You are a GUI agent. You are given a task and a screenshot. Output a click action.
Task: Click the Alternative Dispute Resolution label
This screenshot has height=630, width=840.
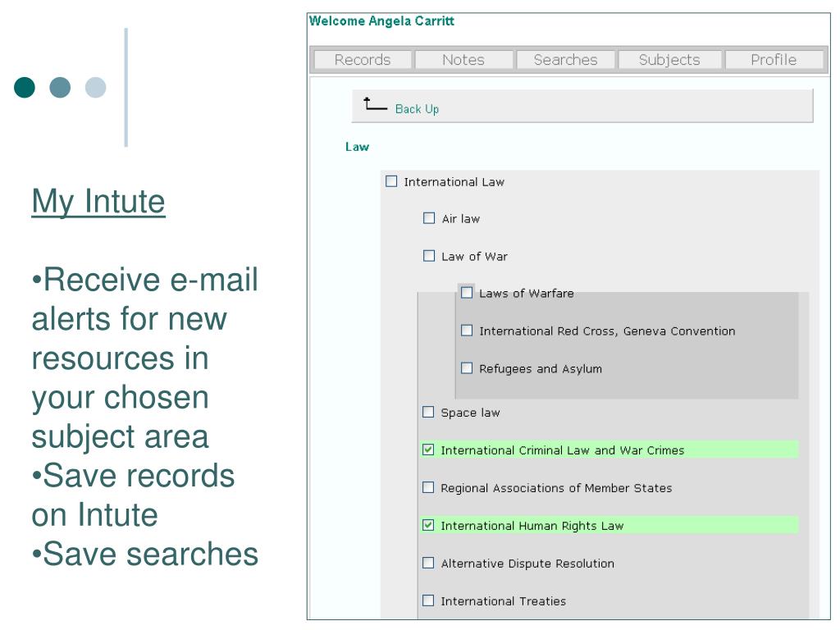pyautogui.click(x=527, y=564)
